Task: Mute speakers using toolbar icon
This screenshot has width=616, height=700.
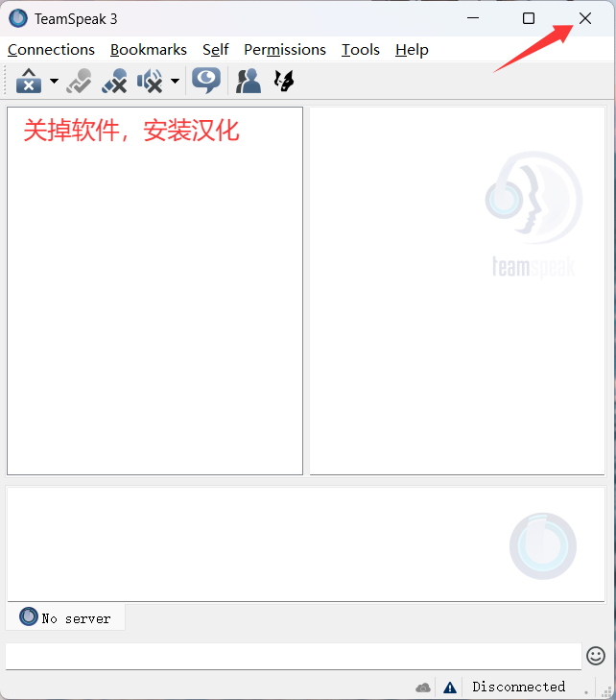Action: click(150, 82)
